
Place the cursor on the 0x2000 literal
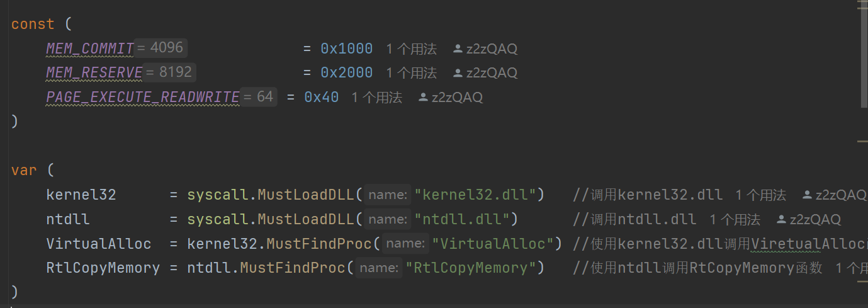click(346, 73)
